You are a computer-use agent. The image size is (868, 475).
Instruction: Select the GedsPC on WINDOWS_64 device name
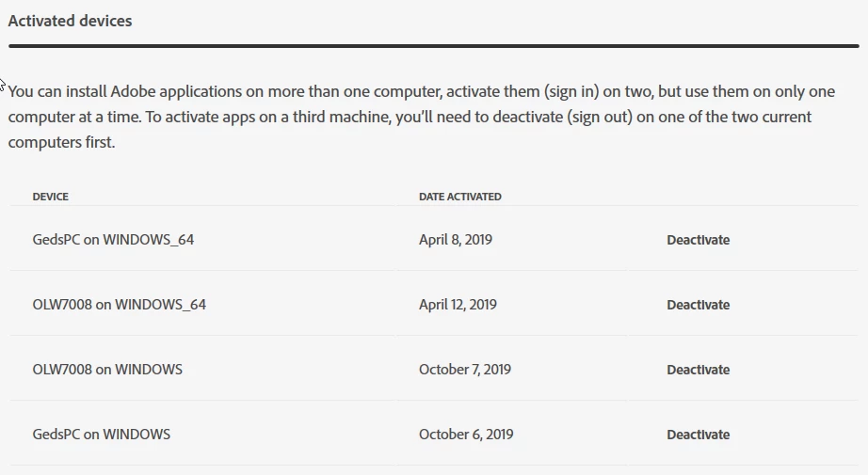113,240
